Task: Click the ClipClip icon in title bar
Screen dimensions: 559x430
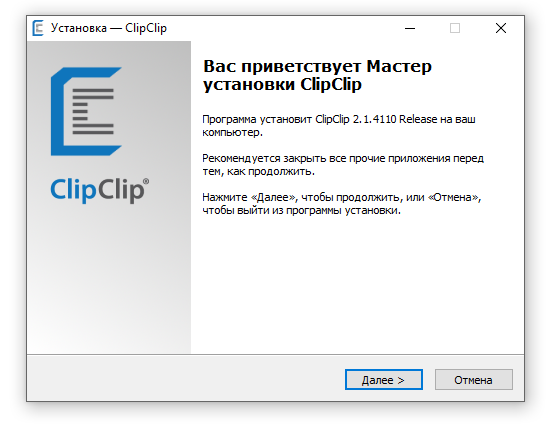Action: 38,28
